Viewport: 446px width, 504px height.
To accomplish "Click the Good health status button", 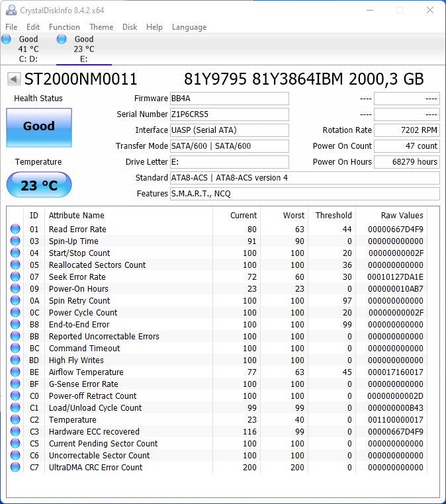I will click(x=39, y=128).
